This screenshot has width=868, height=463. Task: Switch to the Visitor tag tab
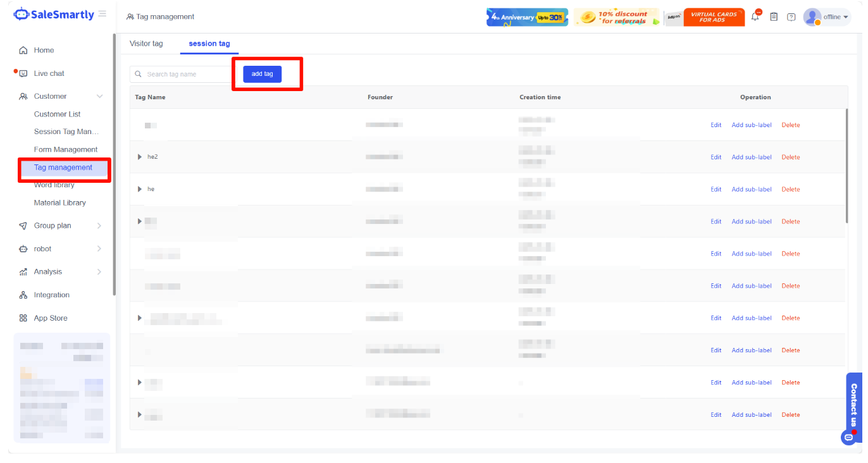[x=146, y=44]
